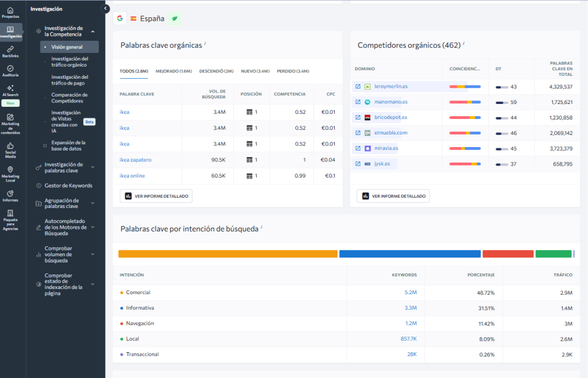588x378 pixels.
Task: Switch to the TODOS (2.8M) tab
Action: click(x=134, y=71)
